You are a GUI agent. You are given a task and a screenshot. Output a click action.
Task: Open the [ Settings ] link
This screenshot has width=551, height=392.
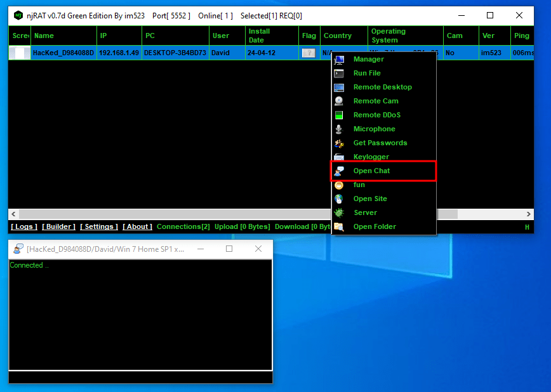[x=99, y=226]
